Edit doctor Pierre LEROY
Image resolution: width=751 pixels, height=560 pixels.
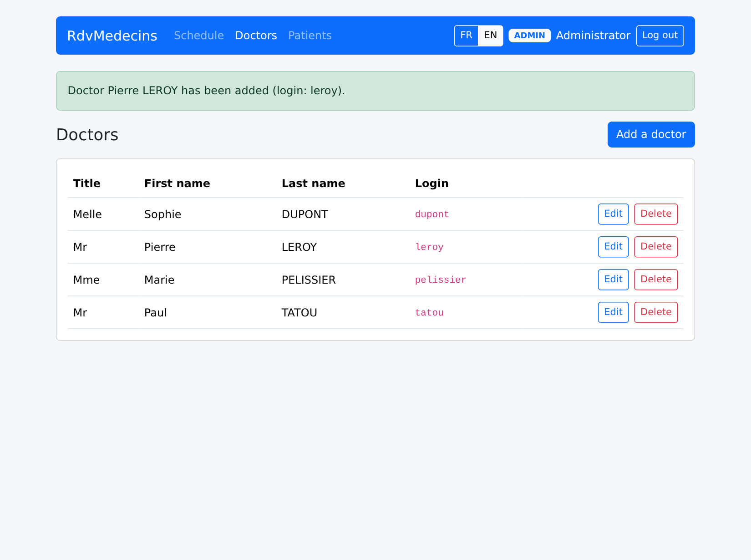(x=613, y=247)
